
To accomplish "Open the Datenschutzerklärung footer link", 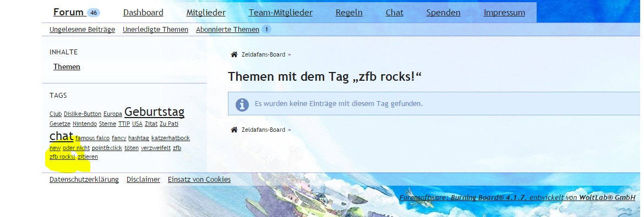I will click(84, 179).
